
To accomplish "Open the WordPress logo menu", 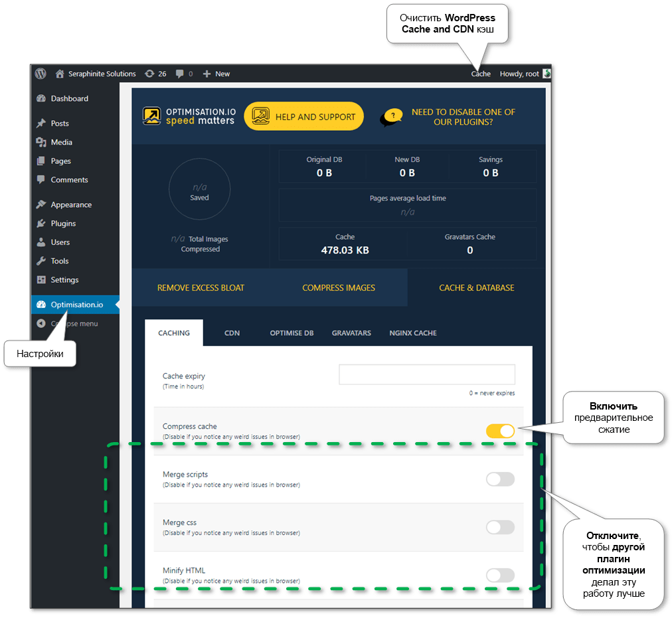I will coord(41,74).
